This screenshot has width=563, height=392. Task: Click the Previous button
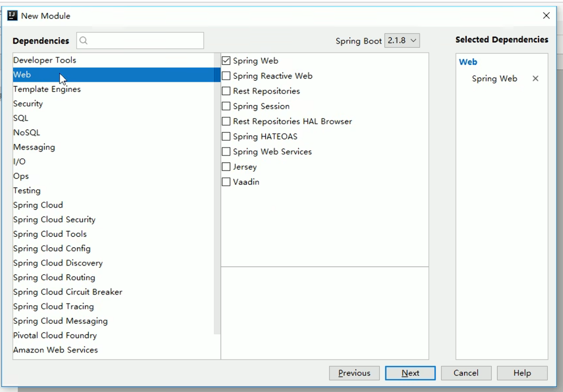click(x=354, y=373)
